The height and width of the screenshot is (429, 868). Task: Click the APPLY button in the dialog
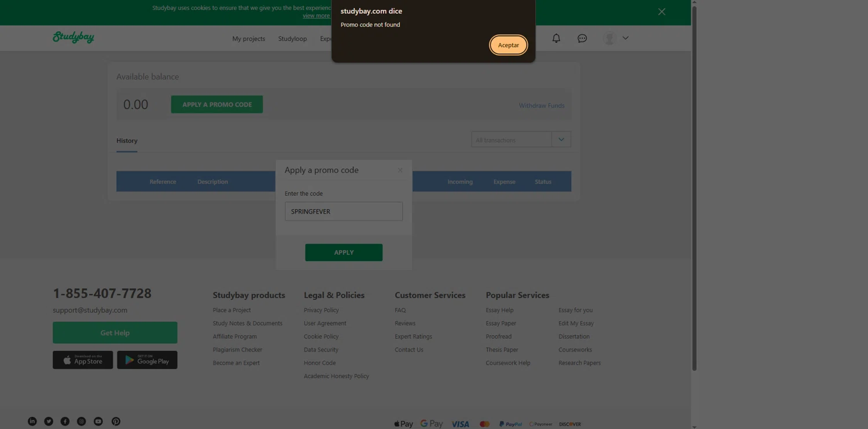coord(344,252)
